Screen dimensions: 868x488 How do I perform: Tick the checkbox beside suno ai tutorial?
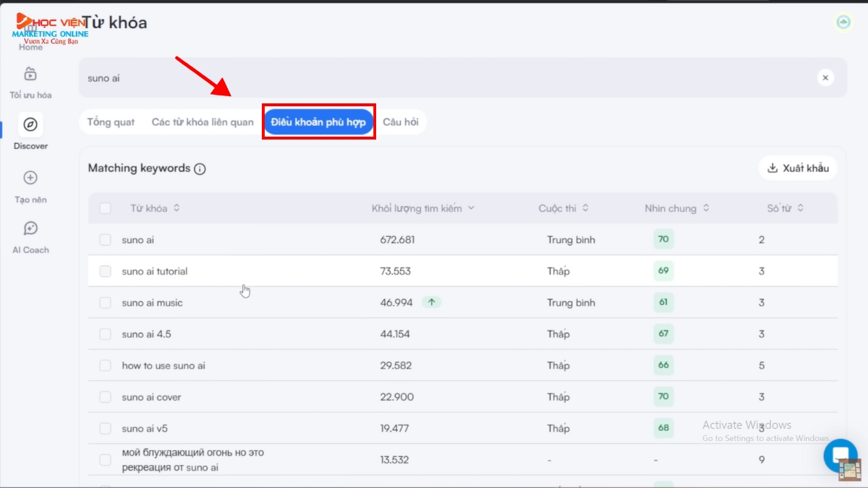click(105, 271)
